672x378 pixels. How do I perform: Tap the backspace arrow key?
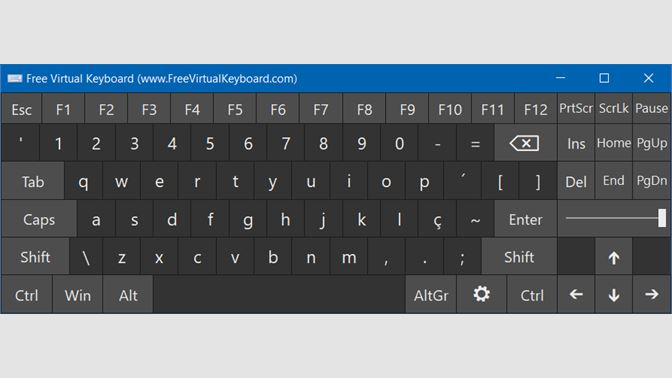point(525,143)
